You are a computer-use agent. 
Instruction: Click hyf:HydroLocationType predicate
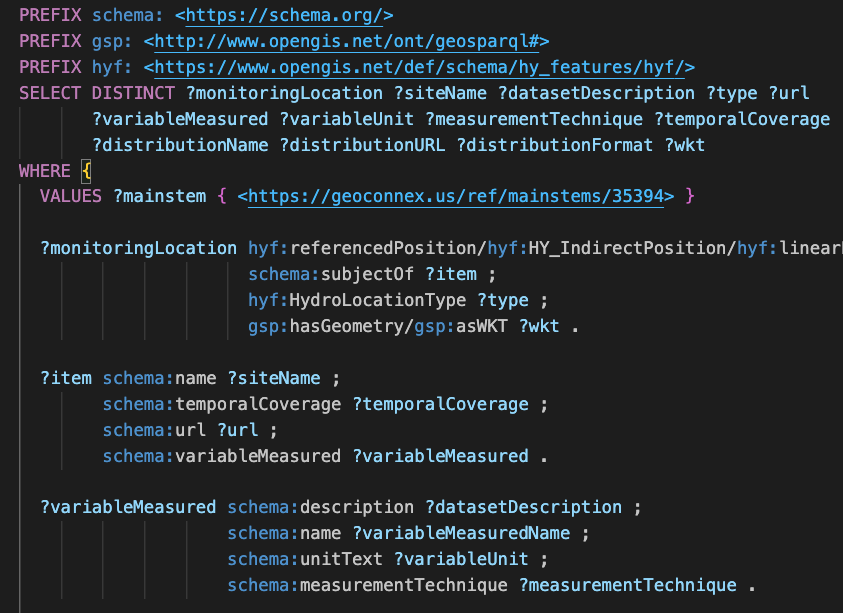click(357, 300)
